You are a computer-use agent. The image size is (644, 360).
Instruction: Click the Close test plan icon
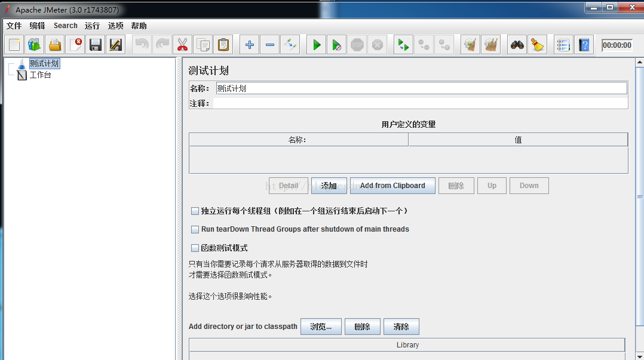tap(75, 45)
